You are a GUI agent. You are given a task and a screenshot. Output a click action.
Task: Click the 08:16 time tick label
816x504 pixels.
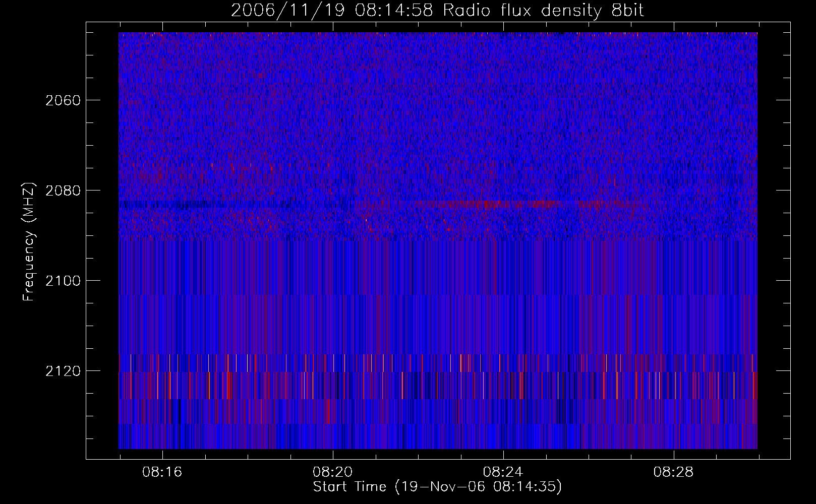[162, 472]
